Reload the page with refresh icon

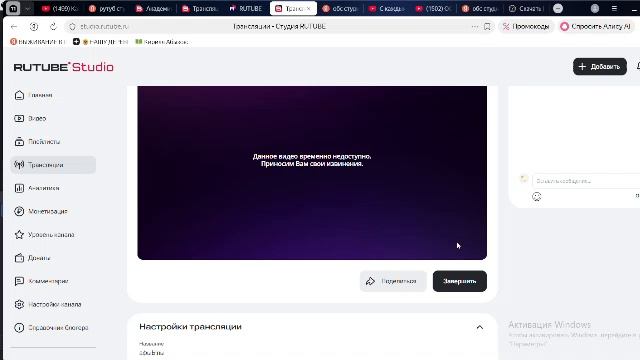click(x=53, y=27)
